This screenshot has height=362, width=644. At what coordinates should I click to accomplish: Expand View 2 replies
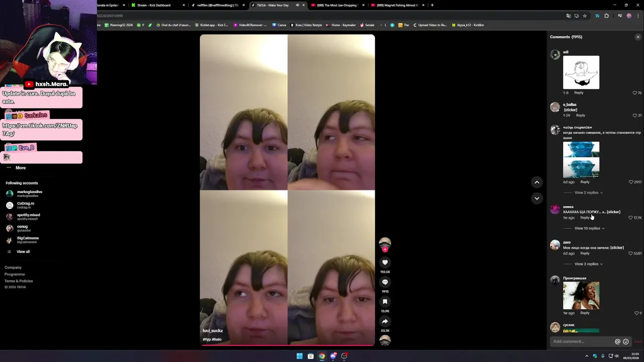pyautogui.click(x=589, y=193)
